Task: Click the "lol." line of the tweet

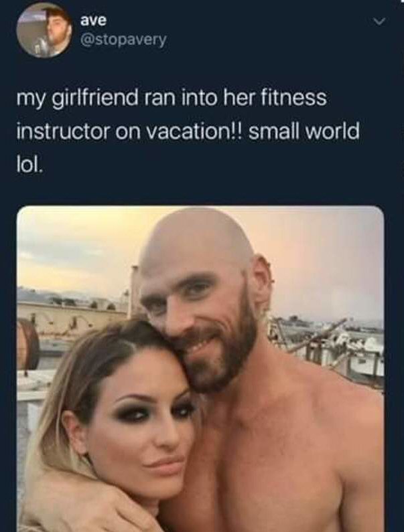Action: 30,165
